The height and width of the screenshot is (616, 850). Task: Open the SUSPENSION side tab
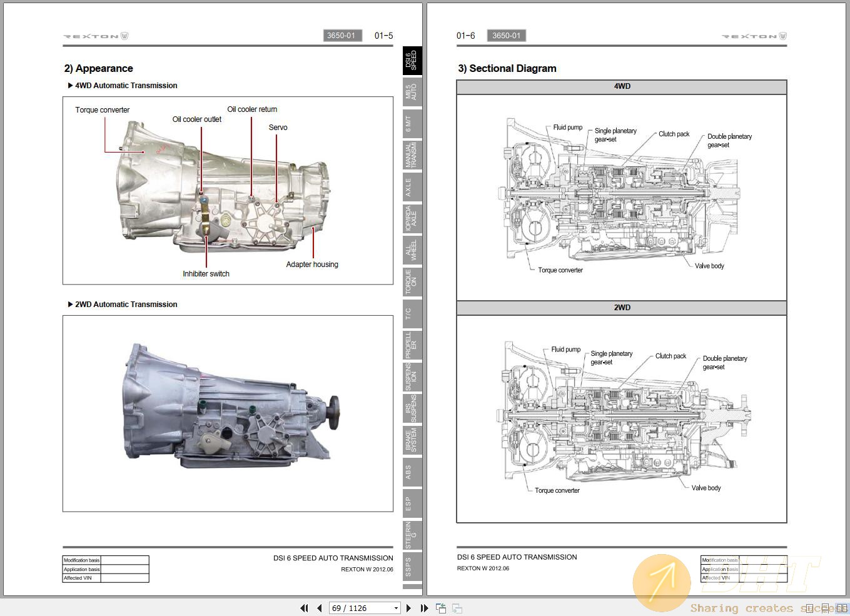coord(412,377)
